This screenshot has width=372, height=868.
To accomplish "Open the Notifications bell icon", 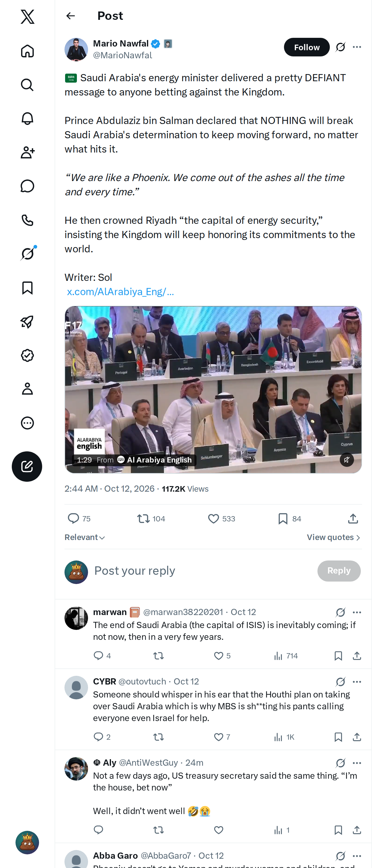I will (27, 119).
